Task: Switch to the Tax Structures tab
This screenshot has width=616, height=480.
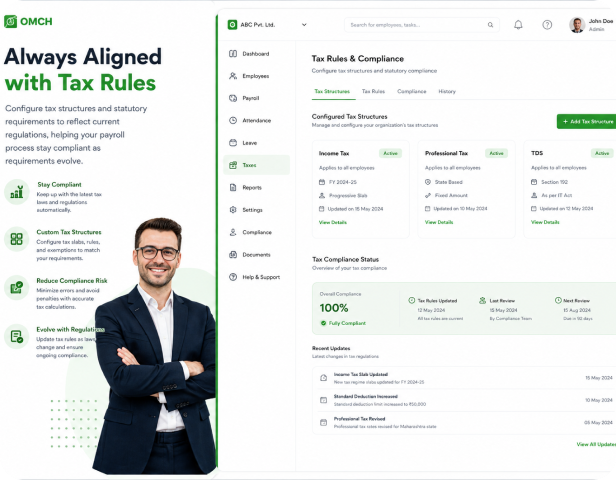Action: coord(332,92)
